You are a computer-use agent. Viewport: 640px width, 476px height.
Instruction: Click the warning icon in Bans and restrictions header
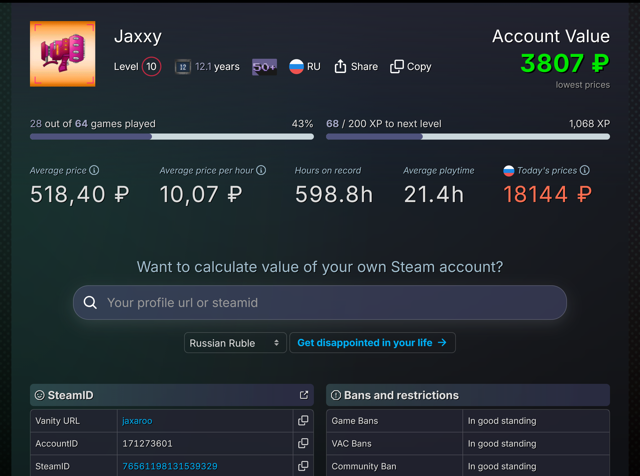(x=336, y=395)
